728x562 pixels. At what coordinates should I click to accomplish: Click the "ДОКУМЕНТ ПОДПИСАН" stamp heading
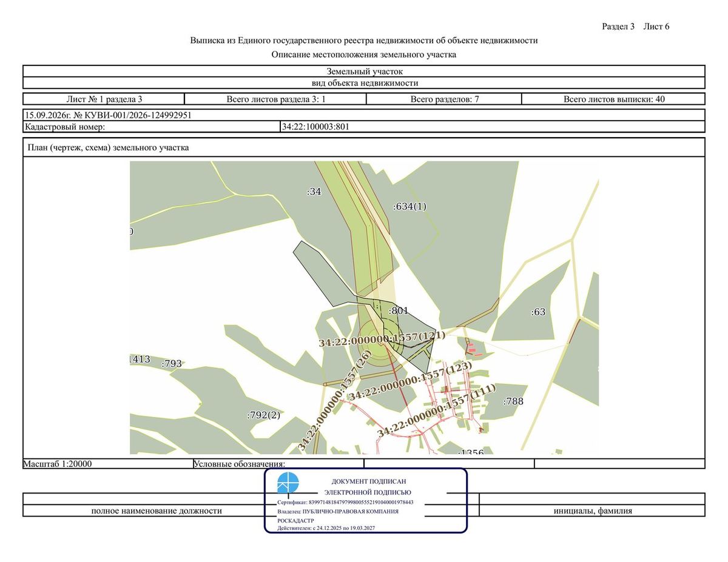click(x=369, y=481)
